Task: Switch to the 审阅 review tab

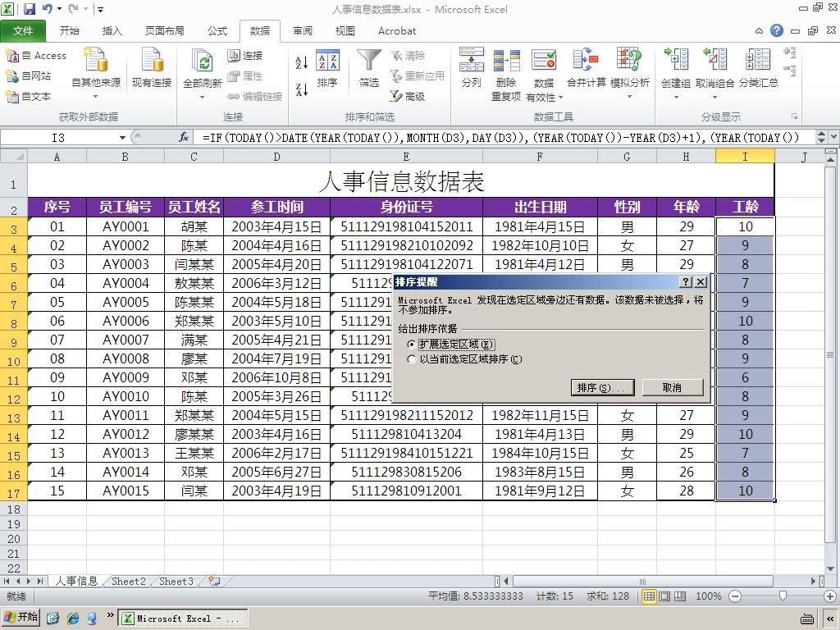Action: click(x=303, y=30)
